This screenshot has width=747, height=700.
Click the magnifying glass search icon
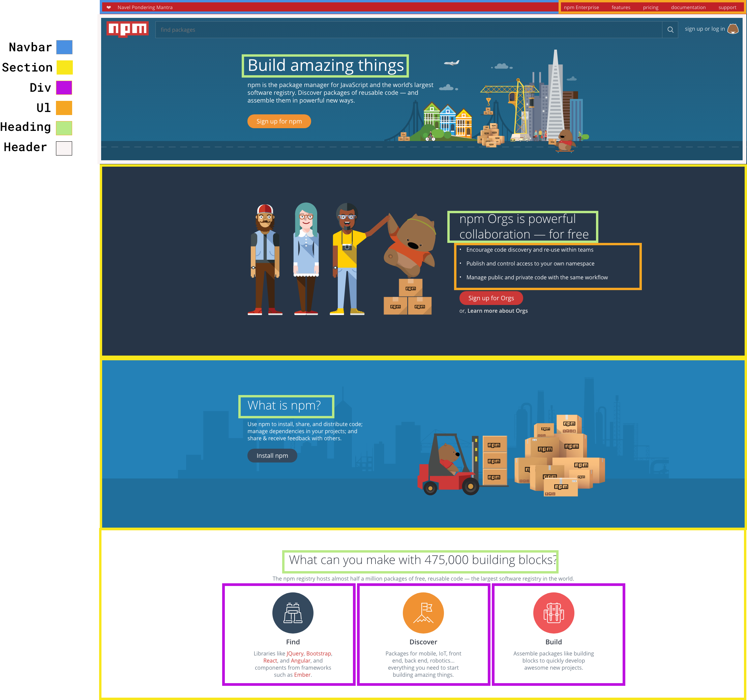click(x=670, y=30)
